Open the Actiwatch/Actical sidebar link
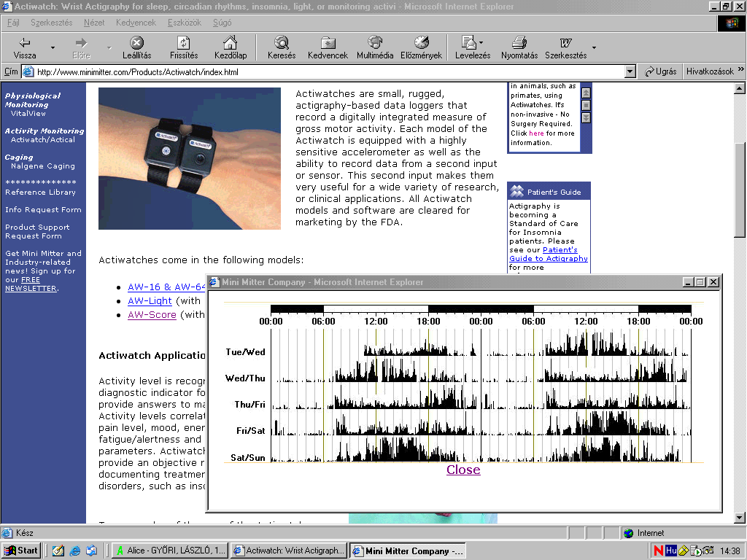The image size is (747, 560). pyautogui.click(x=43, y=139)
